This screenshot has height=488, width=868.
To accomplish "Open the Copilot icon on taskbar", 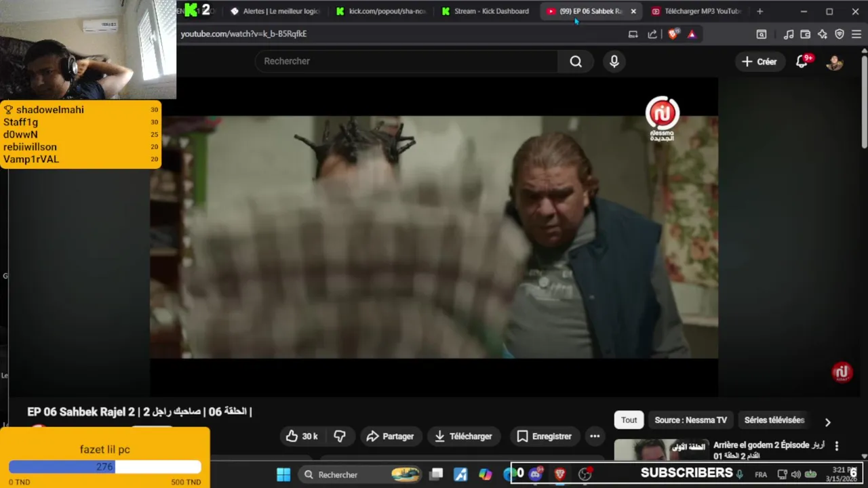I will click(485, 474).
